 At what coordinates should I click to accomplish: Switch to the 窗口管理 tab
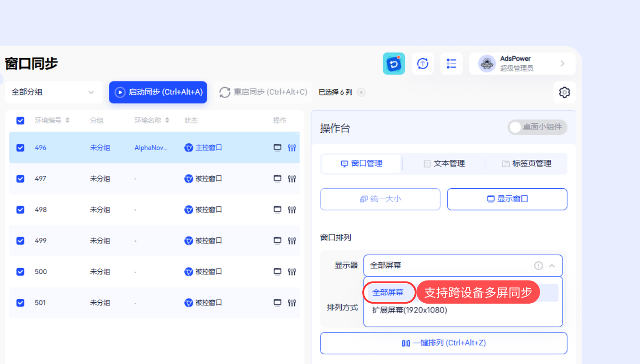point(361,163)
